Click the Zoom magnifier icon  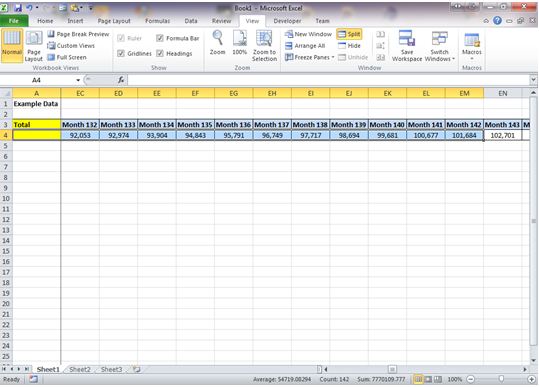click(218, 38)
